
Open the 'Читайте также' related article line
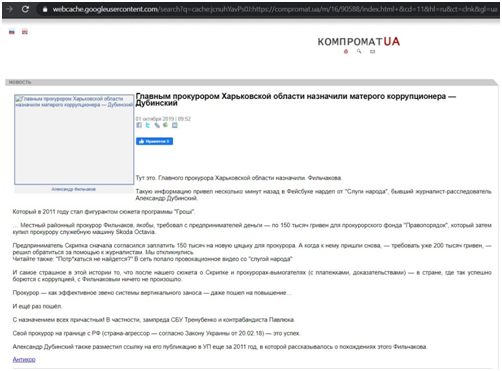pos(152,259)
